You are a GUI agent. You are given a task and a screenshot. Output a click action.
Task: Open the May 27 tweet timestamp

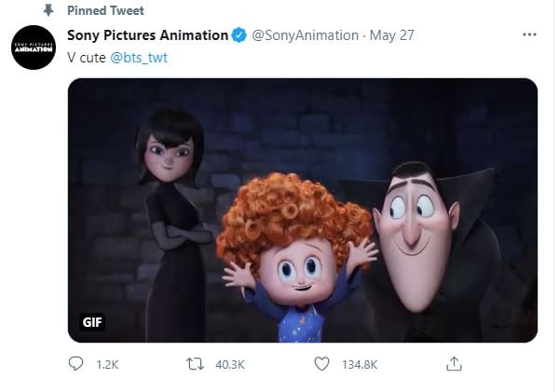[391, 35]
